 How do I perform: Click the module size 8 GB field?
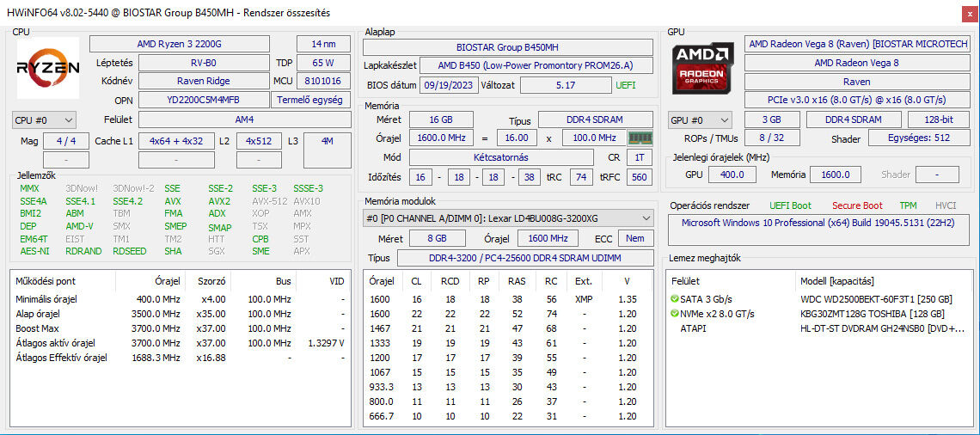click(x=438, y=238)
